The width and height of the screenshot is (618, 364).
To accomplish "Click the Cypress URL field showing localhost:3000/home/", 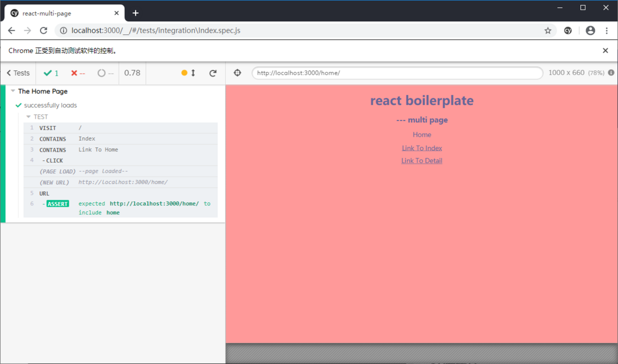I will [397, 73].
